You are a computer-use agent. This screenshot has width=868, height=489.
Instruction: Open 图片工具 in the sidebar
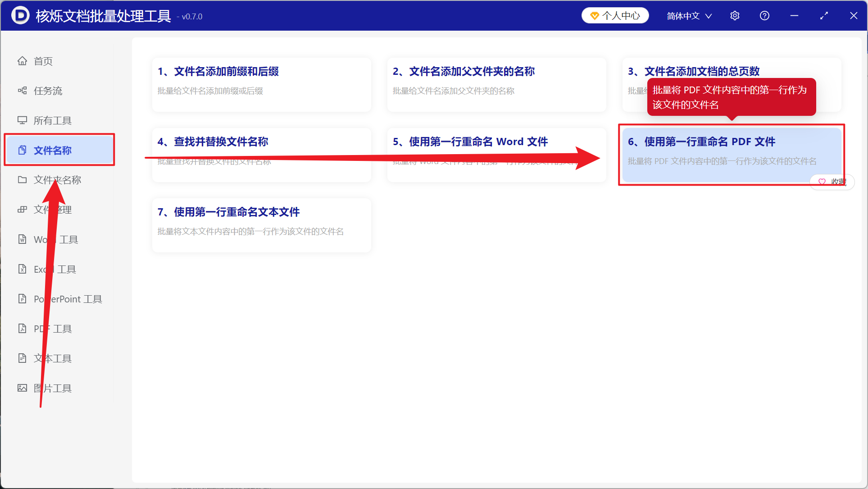point(59,388)
